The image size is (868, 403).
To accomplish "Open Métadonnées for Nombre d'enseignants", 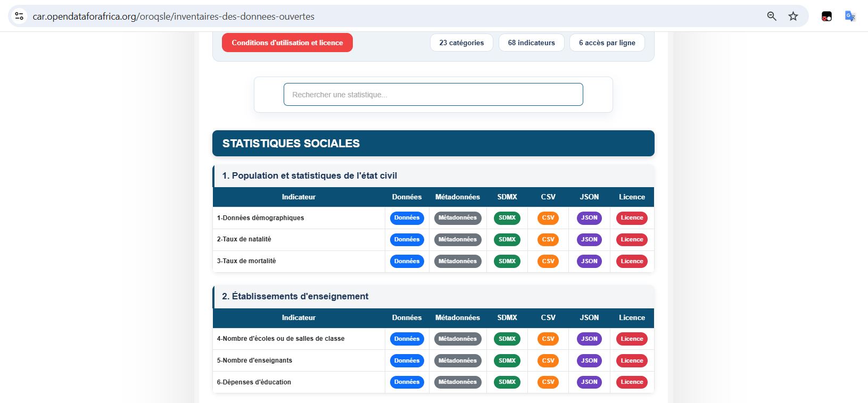I will click(x=458, y=361).
